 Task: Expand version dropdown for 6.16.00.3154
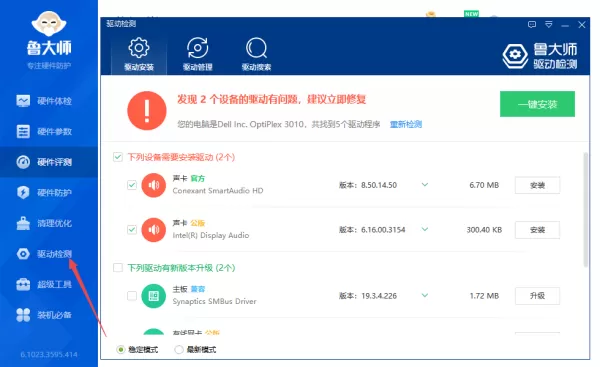(425, 229)
